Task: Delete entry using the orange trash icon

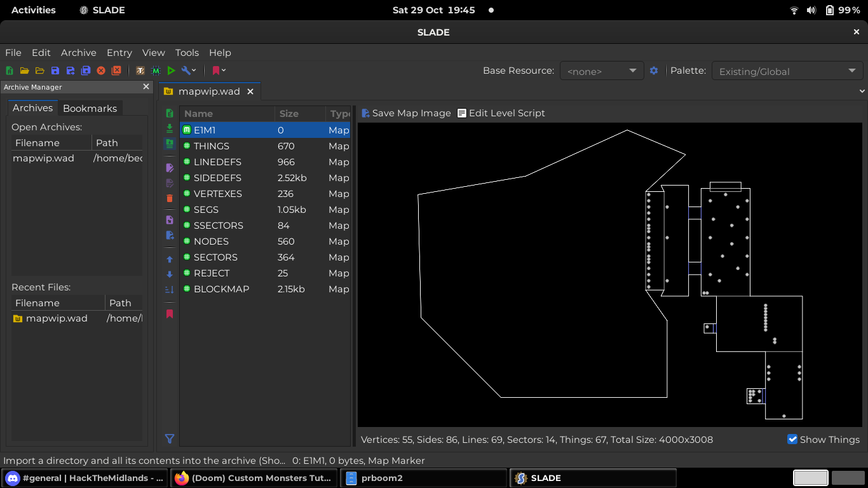Action: tap(170, 198)
